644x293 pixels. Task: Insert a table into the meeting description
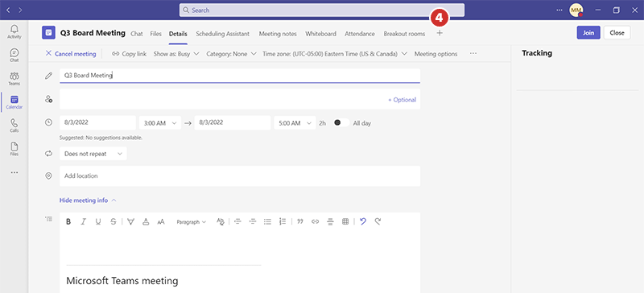coord(345,221)
